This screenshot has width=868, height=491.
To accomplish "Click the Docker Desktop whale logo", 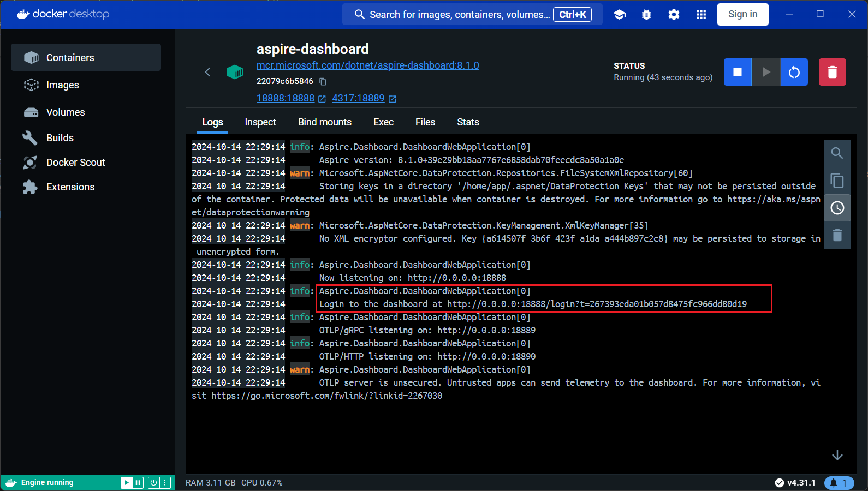I will [63, 14].
